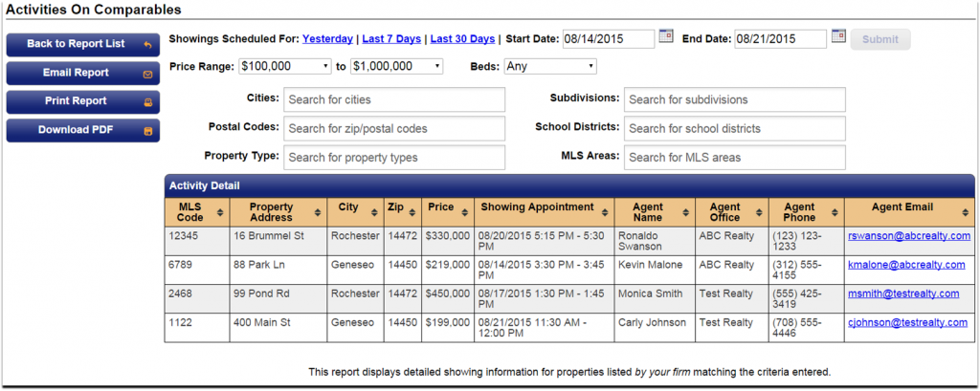This screenshot has width=980, height=391.
Task: Select MLS Code cell 12345
Action: coord(197,241)
